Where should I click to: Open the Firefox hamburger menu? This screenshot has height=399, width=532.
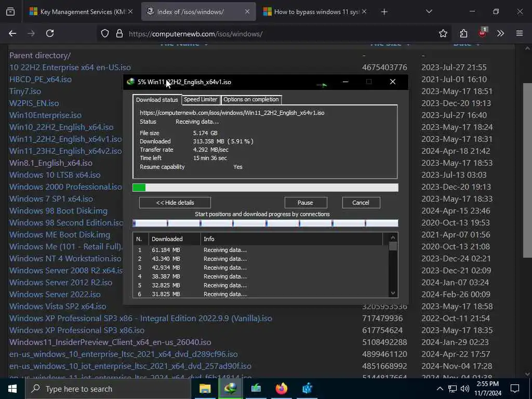click(x=520, y=33)
